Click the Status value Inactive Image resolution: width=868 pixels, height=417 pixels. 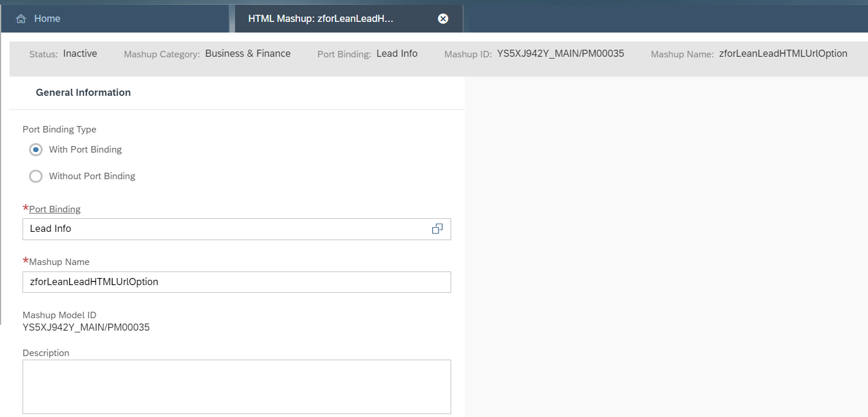(x=80, y=53)
